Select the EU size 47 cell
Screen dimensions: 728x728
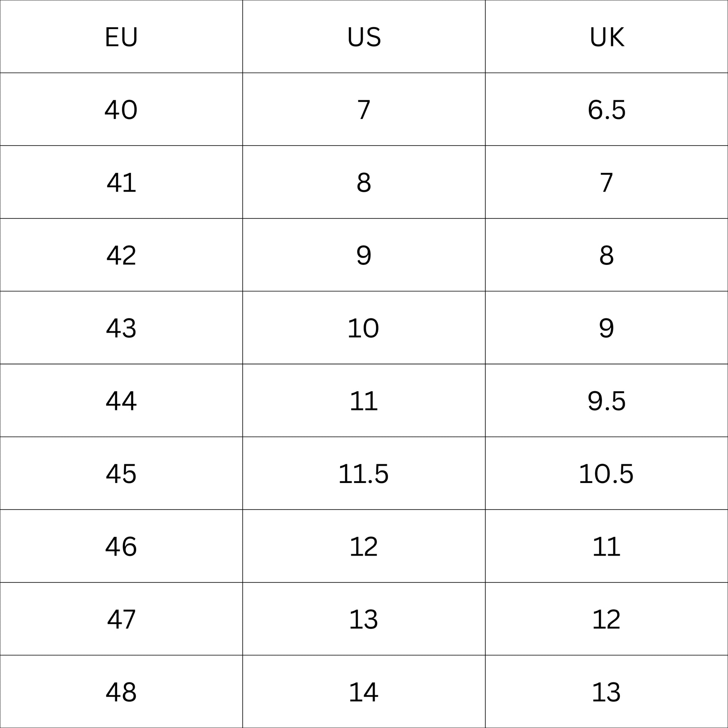[121, 619]
